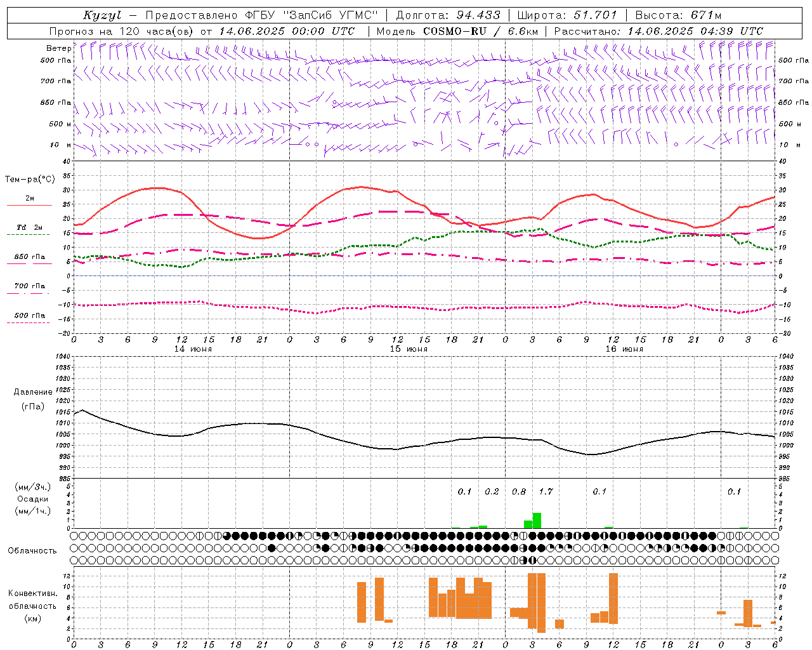The image size is (812, 650).
Task: Click the '(мм/1ч.)' precipitation unit label
Action: (32, 511)
